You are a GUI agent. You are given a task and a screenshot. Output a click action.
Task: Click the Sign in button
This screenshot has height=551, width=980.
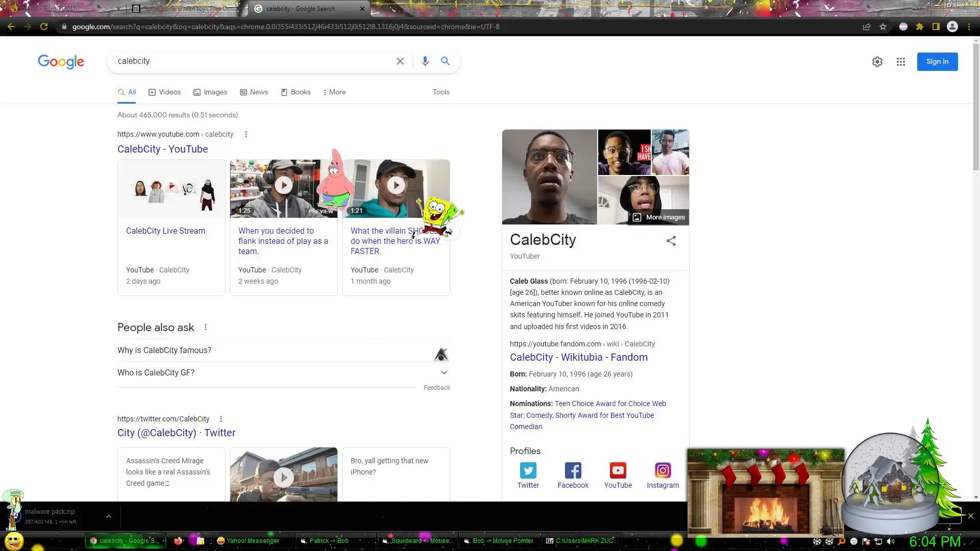coord(937,62)
